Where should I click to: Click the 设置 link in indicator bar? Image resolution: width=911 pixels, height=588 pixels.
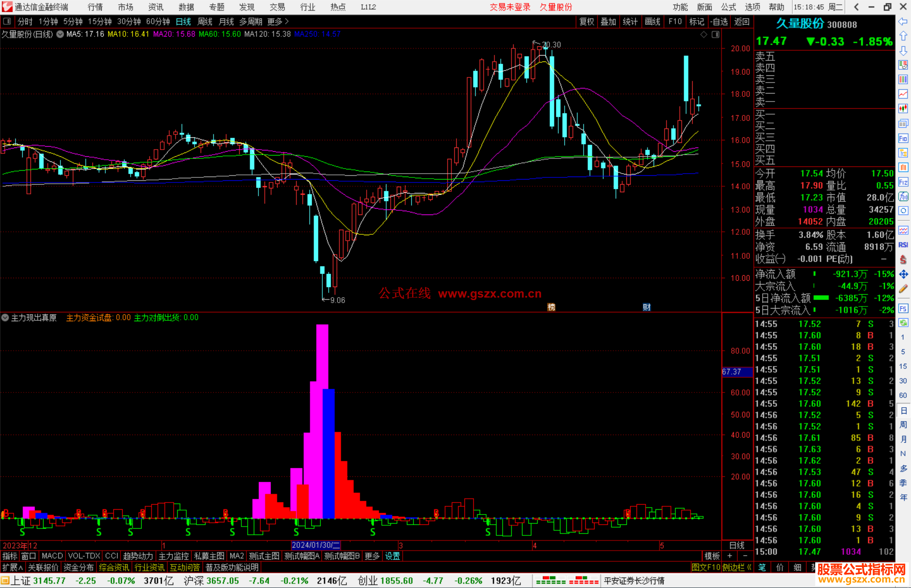[x=392, y=556]
